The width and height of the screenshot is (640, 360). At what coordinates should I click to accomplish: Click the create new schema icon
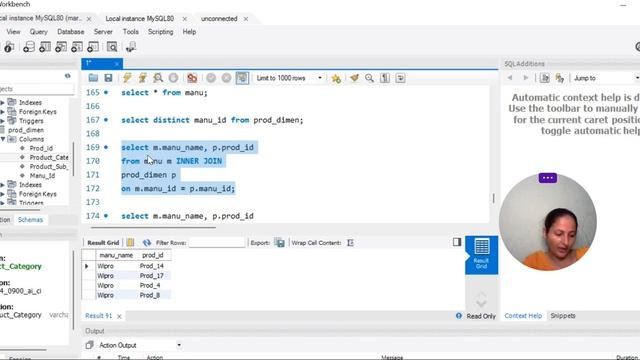click(29, 47)
